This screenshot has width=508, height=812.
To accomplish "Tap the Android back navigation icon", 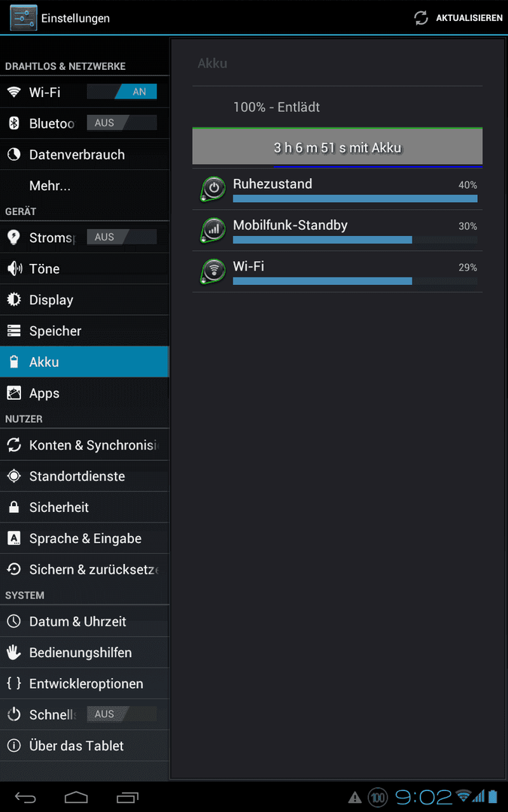I will pyautogui.click(x=26, y=797).
